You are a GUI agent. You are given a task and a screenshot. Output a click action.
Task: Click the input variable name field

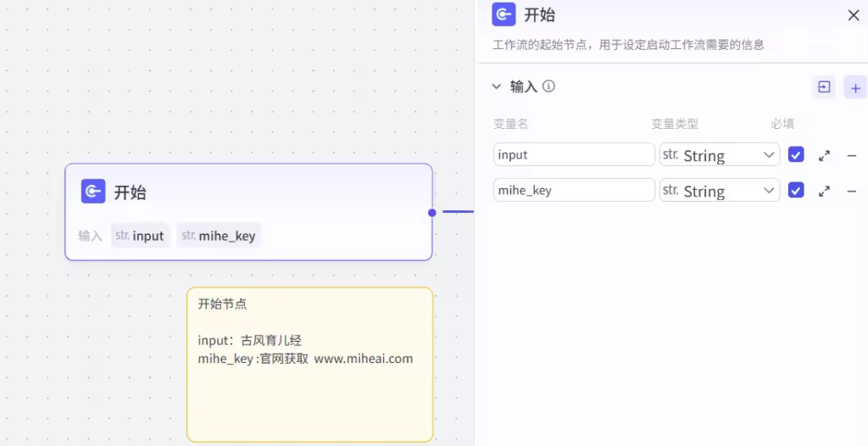coord(574,154)
